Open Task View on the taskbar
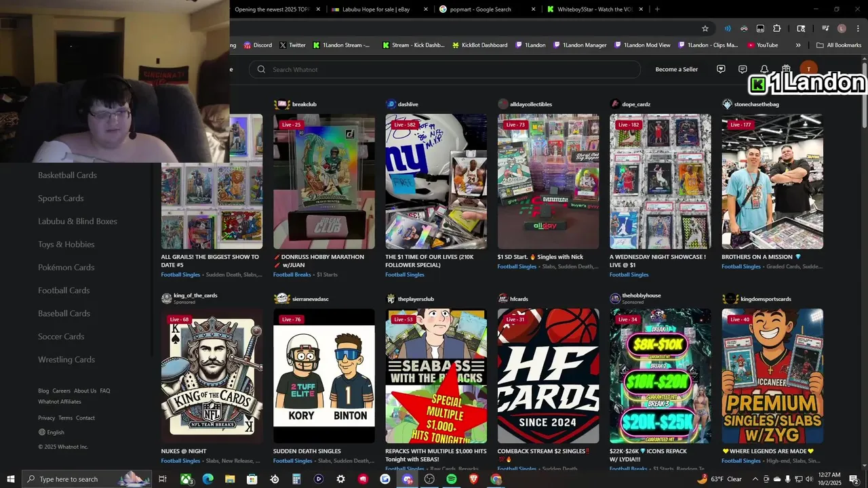Image resolution: width=868 pixels, height=488 pixels. 163,479
